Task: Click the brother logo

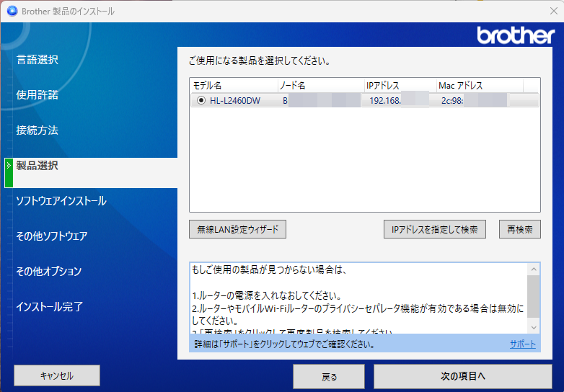Action: coord(516,35)
